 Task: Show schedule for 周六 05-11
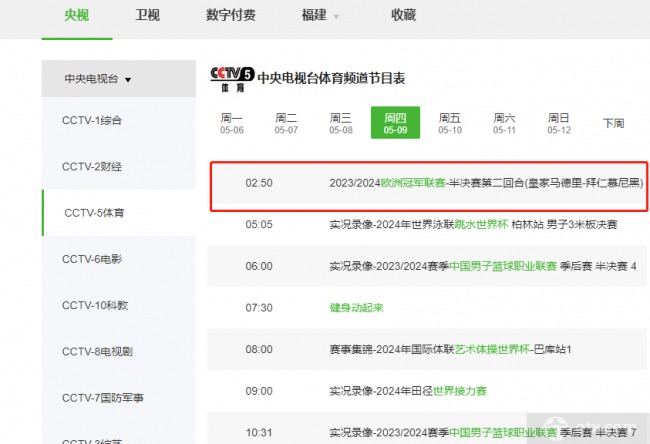[504, 123]
